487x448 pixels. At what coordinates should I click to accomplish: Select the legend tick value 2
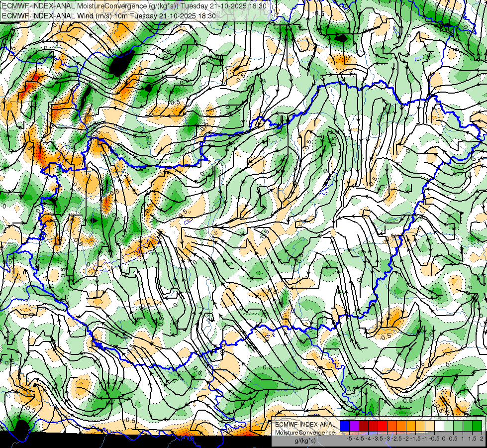coord(482,439)
